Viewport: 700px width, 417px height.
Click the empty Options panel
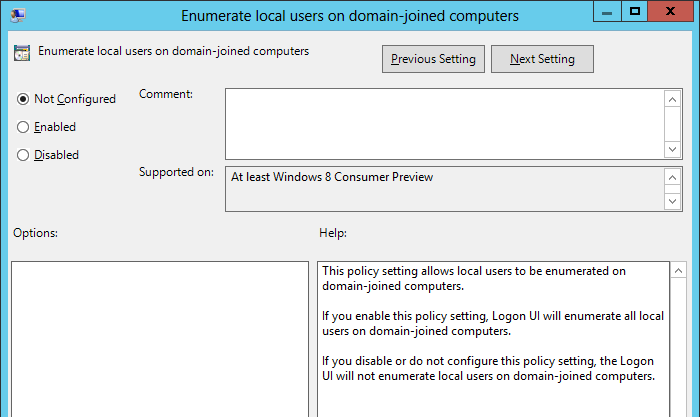click(x=160, y=340)
